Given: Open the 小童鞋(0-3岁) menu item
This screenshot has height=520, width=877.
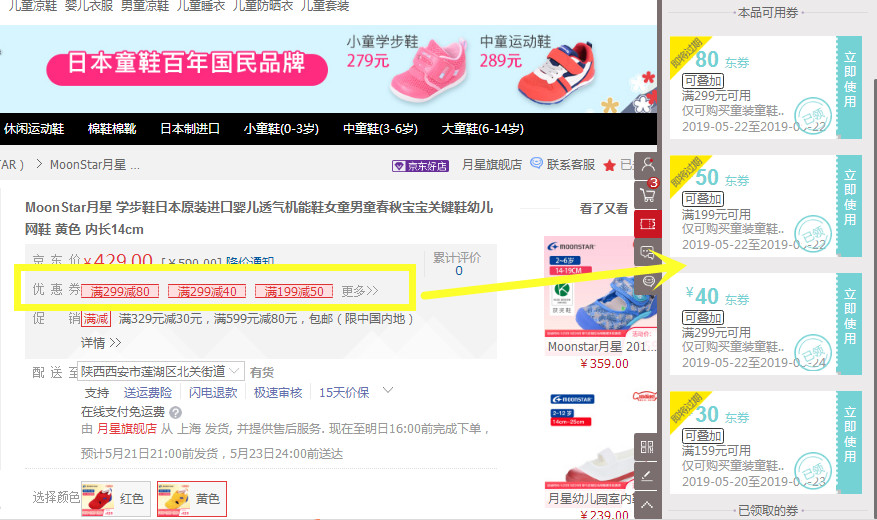Looking at the screenshot, I should (281, 129).
